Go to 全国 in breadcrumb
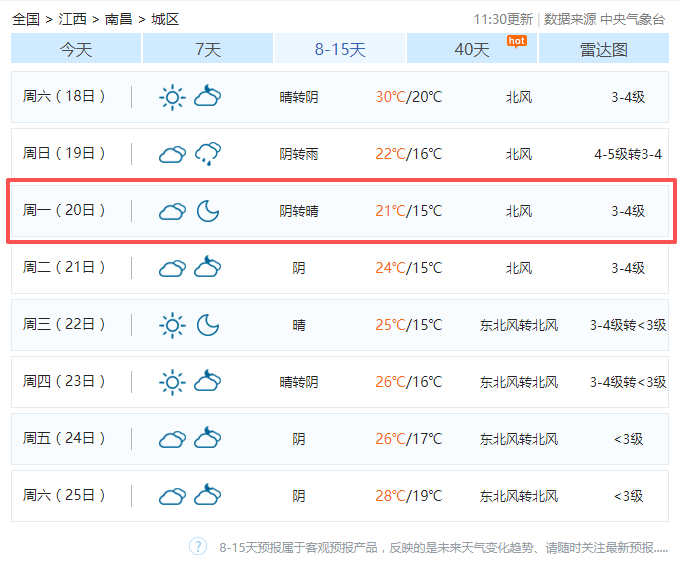This screenshot has width=680, height=563. (x=26, y=19)
